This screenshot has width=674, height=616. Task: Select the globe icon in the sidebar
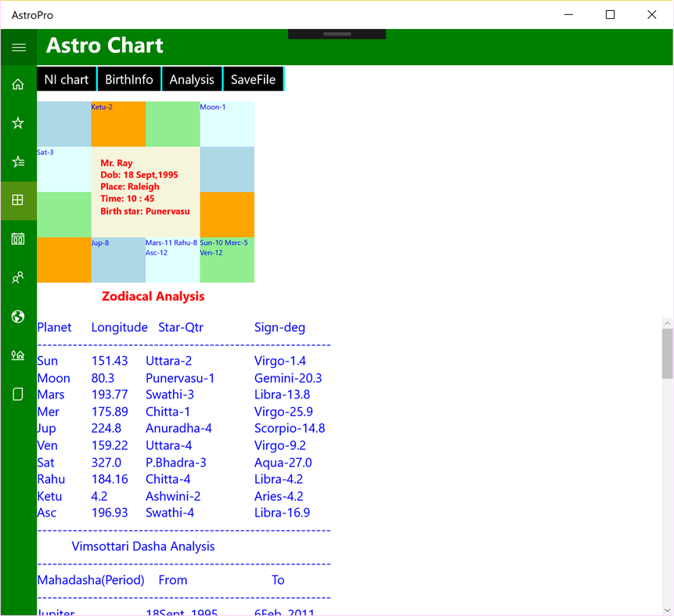pyautogui.click(x=17, y=316)
